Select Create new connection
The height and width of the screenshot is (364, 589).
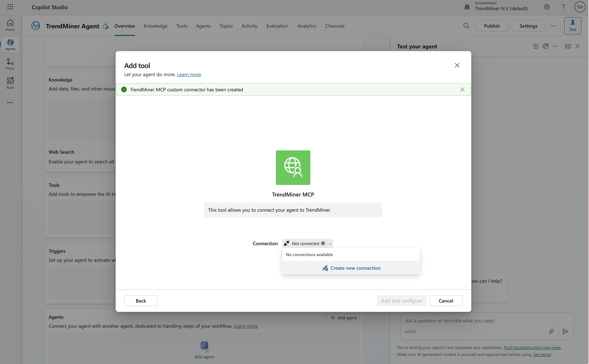pyautogui.click(x=351, y=268)
